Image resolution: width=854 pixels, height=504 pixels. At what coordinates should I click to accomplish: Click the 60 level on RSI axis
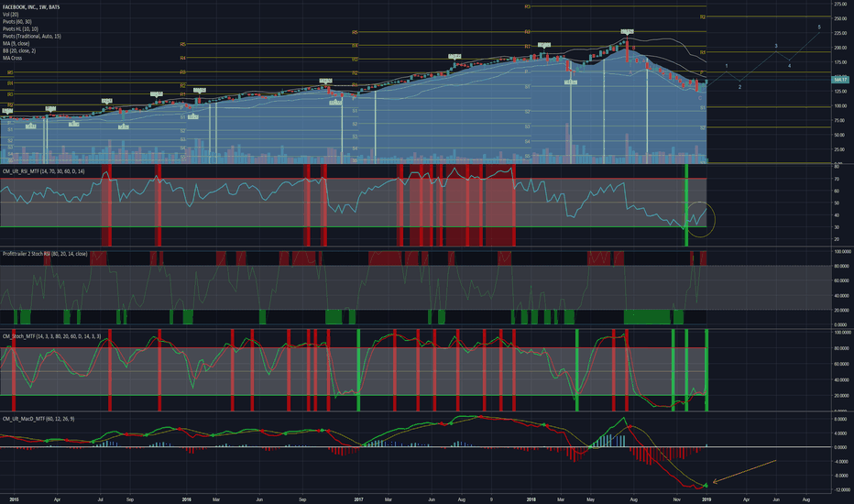[836, 192]
